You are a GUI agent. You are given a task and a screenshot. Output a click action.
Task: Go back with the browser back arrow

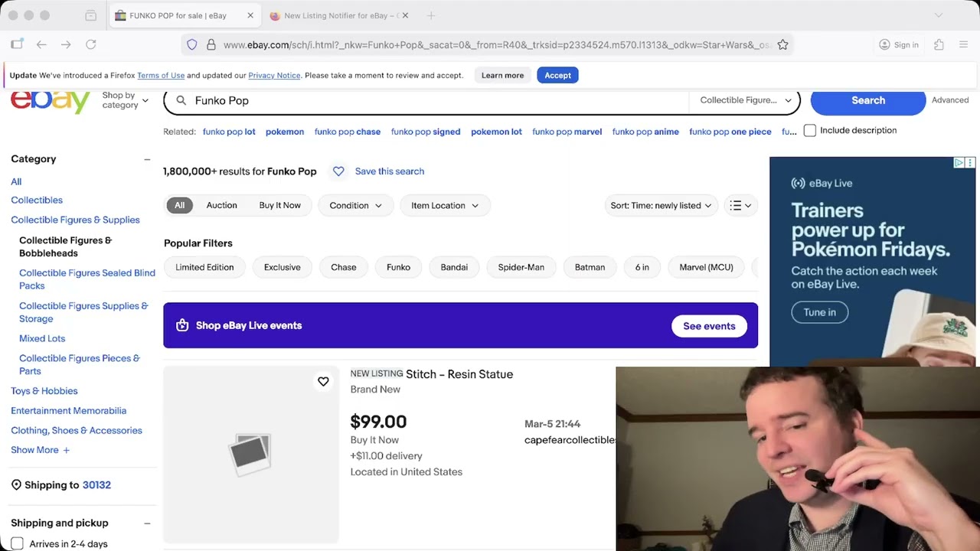(41, 44)
